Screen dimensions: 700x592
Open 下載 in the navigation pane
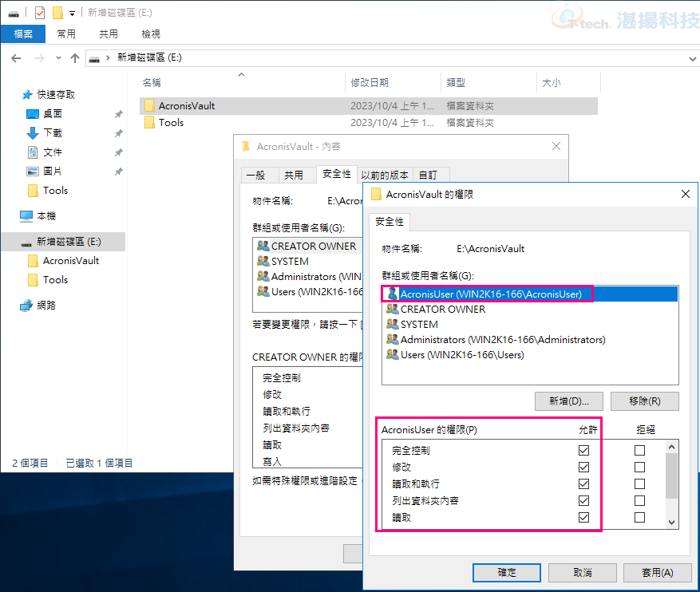point(52,133)
